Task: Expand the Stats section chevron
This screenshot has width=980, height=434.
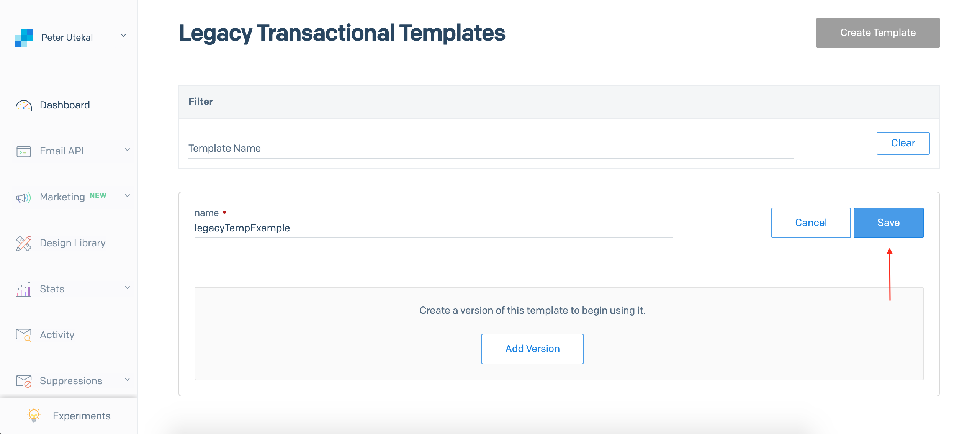Action: (127, 288)
